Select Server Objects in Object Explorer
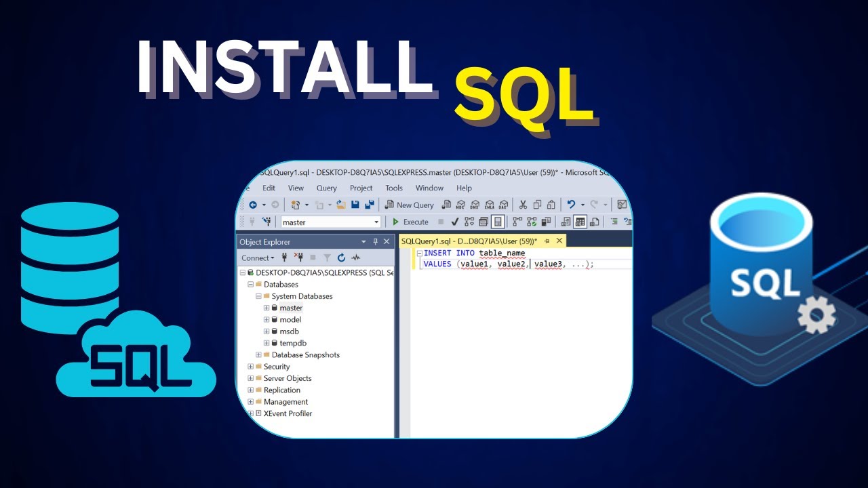This screenshot has height=488, width=868. [288, 378]
